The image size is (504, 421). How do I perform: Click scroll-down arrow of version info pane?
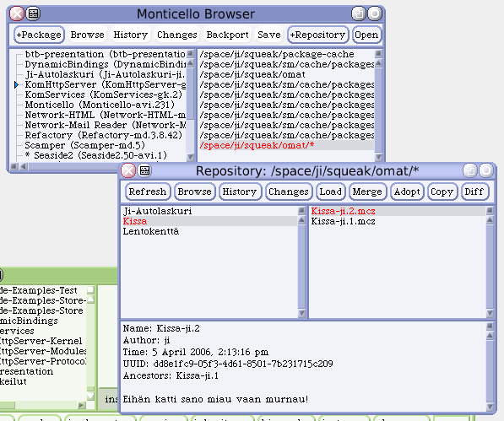click(490, 407)
